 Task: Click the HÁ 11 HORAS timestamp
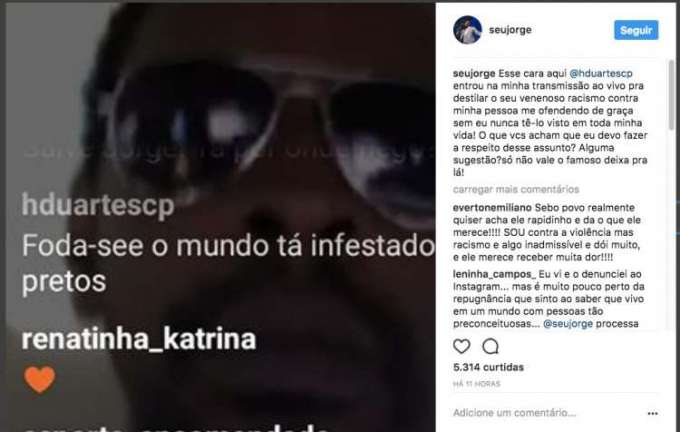click(476, 384)
